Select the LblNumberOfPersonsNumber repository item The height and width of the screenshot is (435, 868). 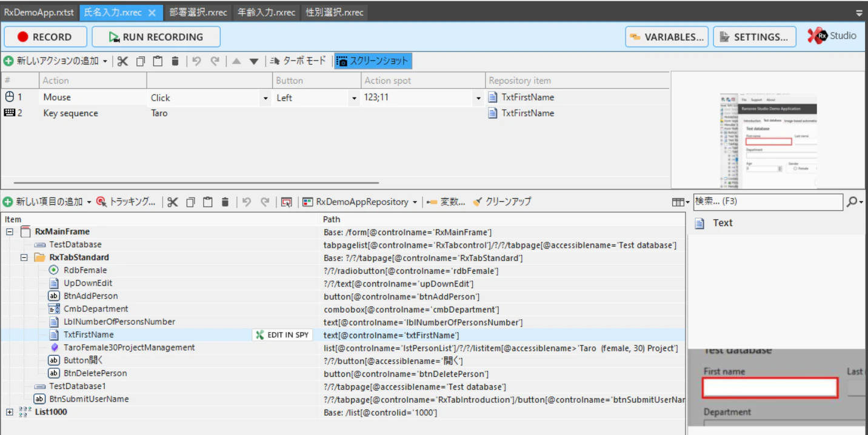pos(119,322)
